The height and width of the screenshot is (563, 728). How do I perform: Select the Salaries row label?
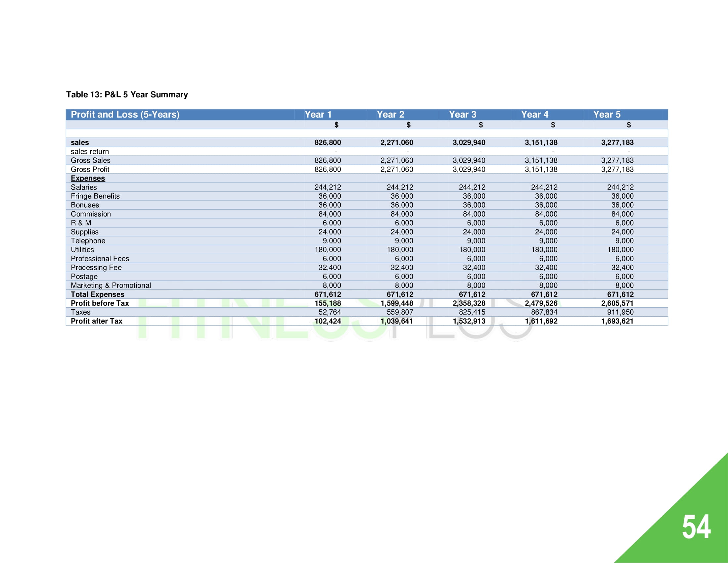(84, 187)
